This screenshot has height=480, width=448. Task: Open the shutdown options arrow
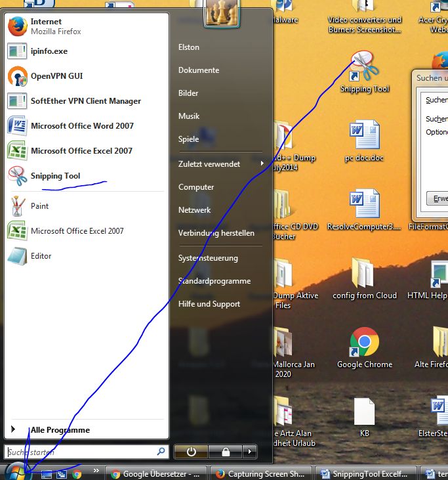pos(249,452)
